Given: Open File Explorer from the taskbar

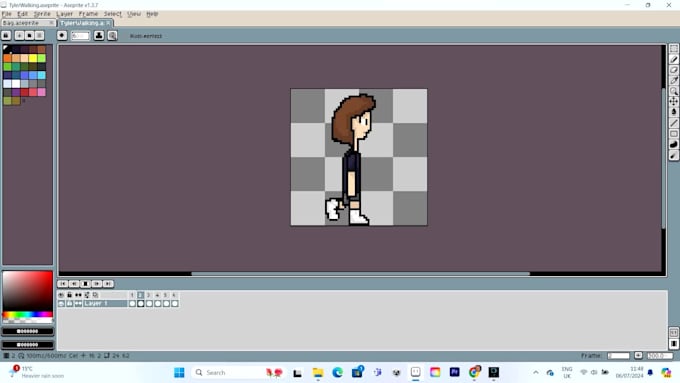Looking at the screenshot, I should (318, 373).
